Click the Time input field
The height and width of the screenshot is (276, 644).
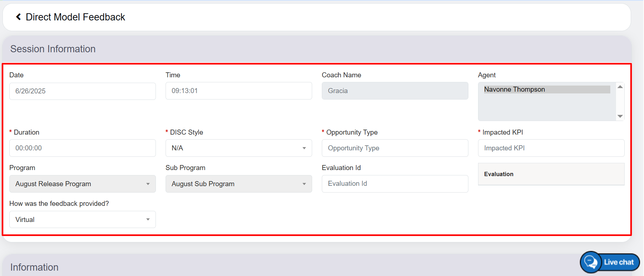click(238, 91)
